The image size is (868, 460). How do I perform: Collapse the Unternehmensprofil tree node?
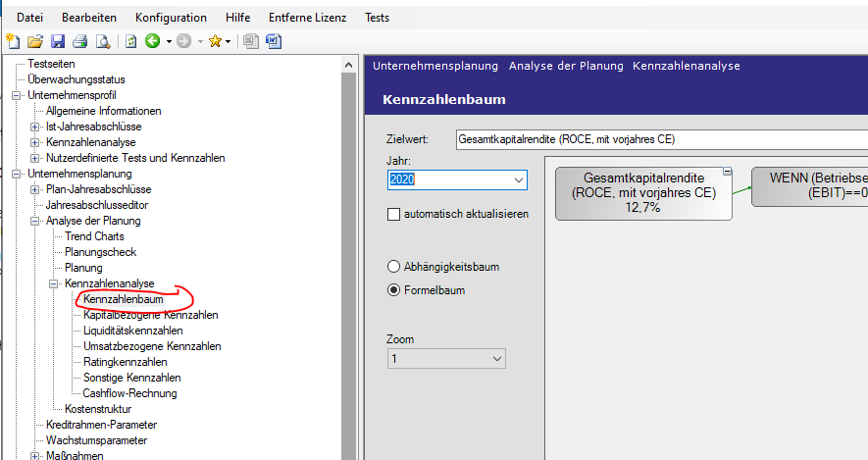pos(16,95)
